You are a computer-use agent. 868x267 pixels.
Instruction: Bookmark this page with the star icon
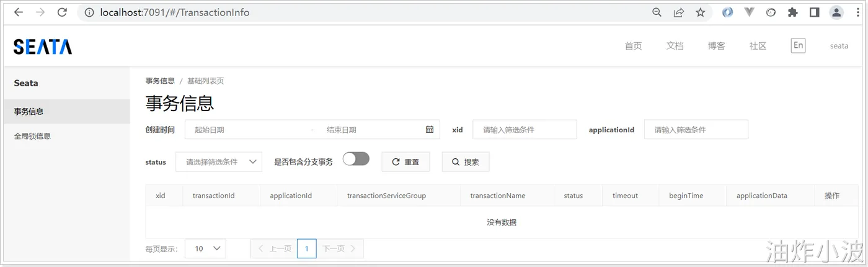(x=701, y=12)
